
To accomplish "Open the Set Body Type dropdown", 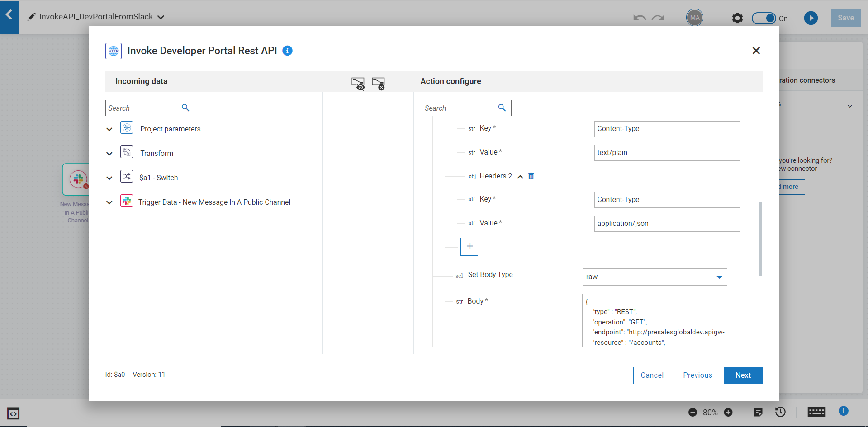I will coord(655,277).
